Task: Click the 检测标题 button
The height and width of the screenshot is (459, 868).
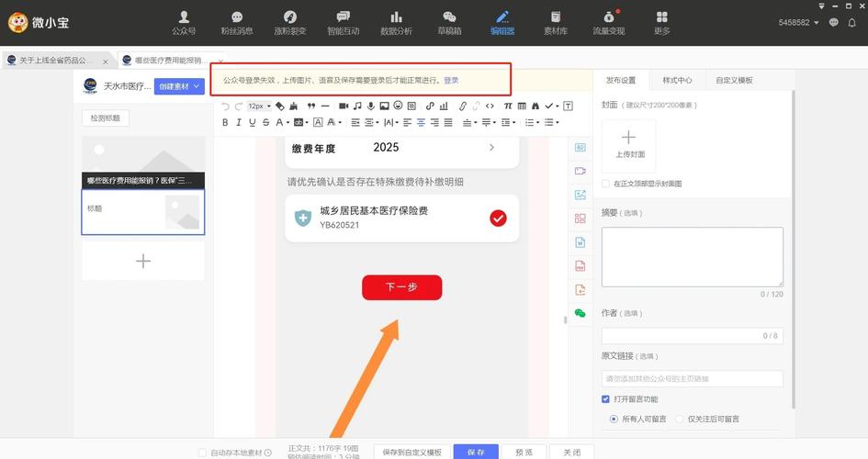Action: [106, 118]
